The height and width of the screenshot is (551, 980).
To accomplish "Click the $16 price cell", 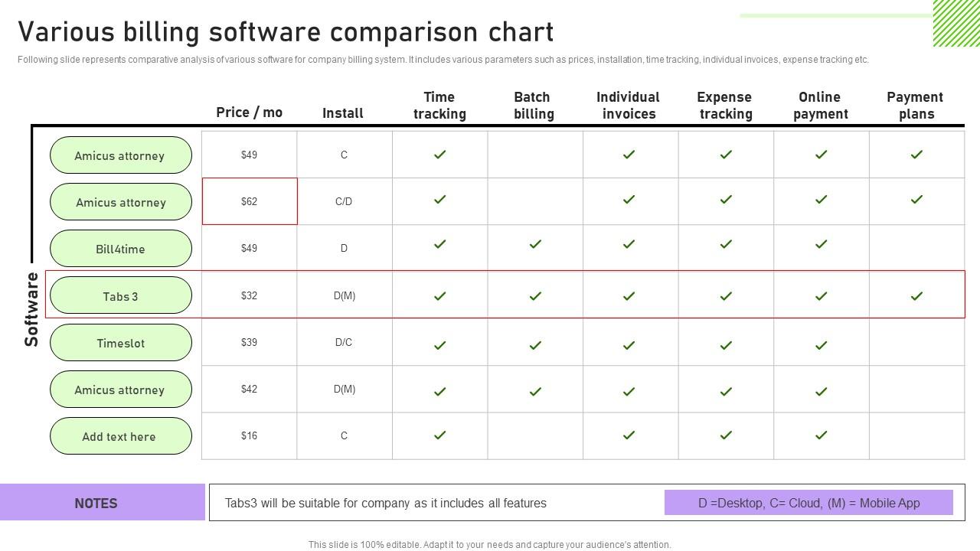I will [x=250, y=435].
